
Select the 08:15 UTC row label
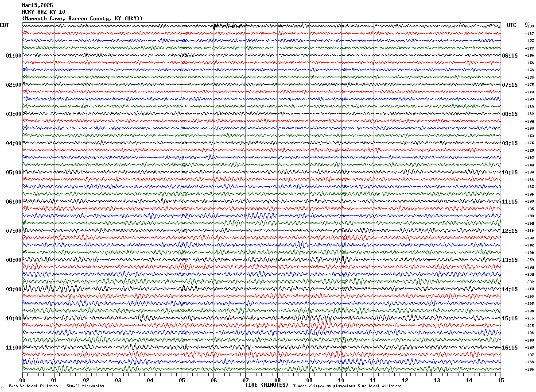click(x=510, y=114)
